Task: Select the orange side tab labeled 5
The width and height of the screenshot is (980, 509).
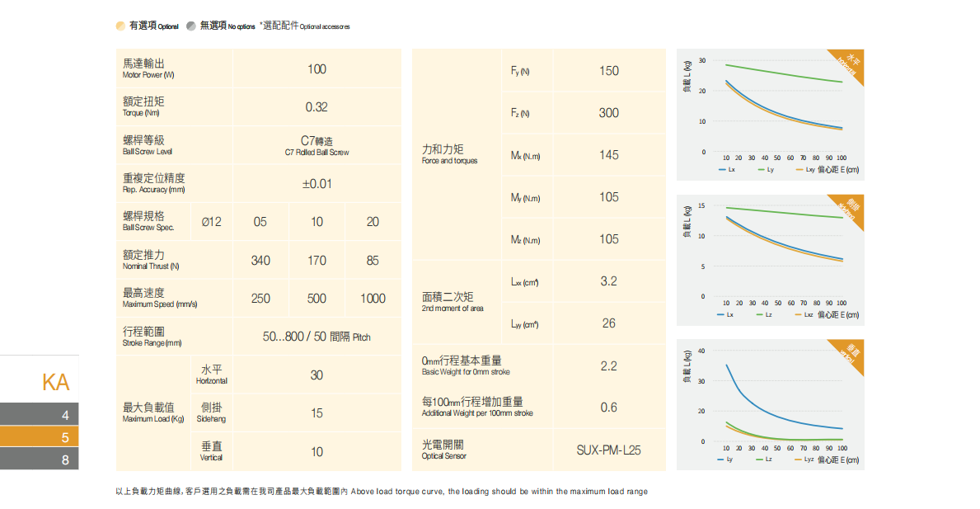Action: pyautogui.click(x=40, y=437)
